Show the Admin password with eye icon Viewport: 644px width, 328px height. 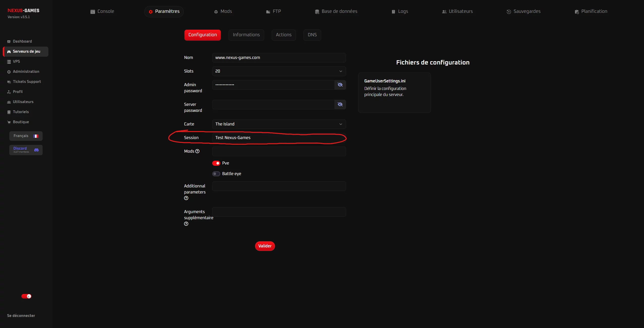(x=340, y=85)
